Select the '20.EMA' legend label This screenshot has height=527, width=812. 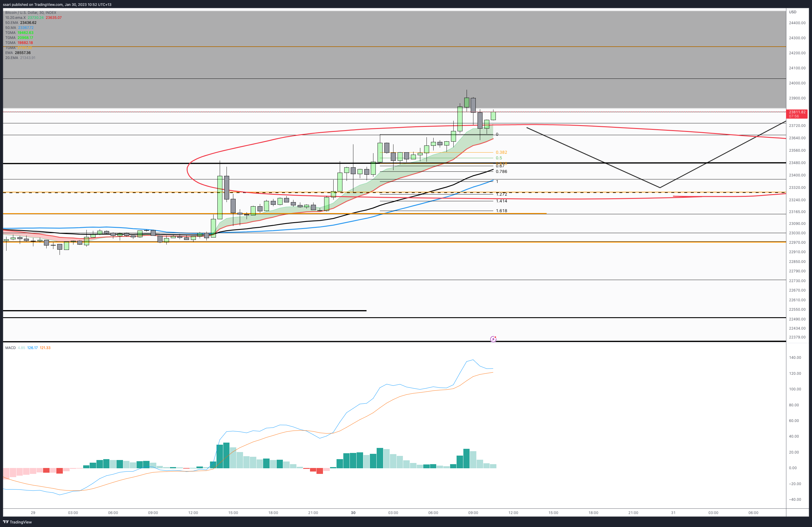[12, 58]
